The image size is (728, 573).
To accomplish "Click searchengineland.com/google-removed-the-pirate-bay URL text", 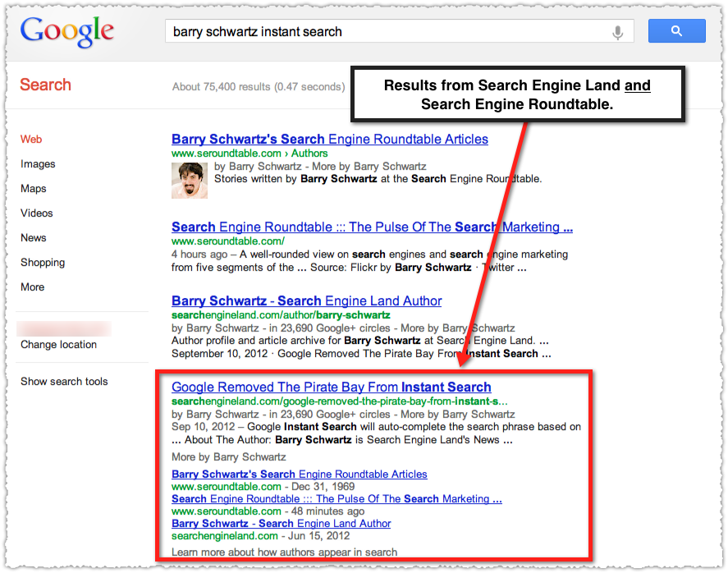I will [340, 401].
